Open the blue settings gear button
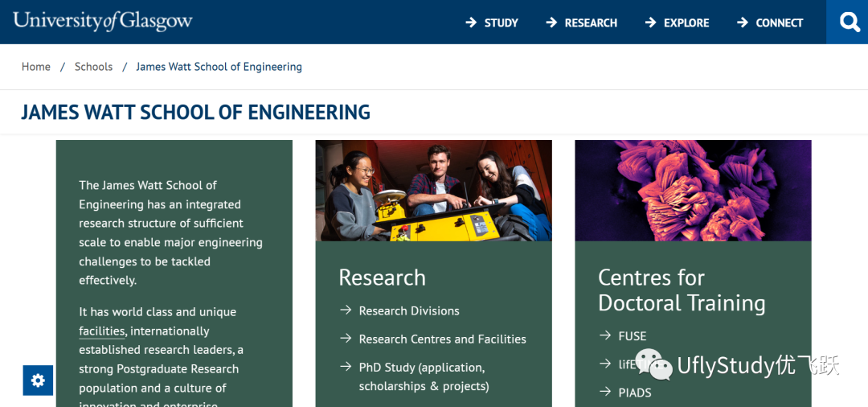Viewport: 868px width, 407px height. [x=38, y=380]
